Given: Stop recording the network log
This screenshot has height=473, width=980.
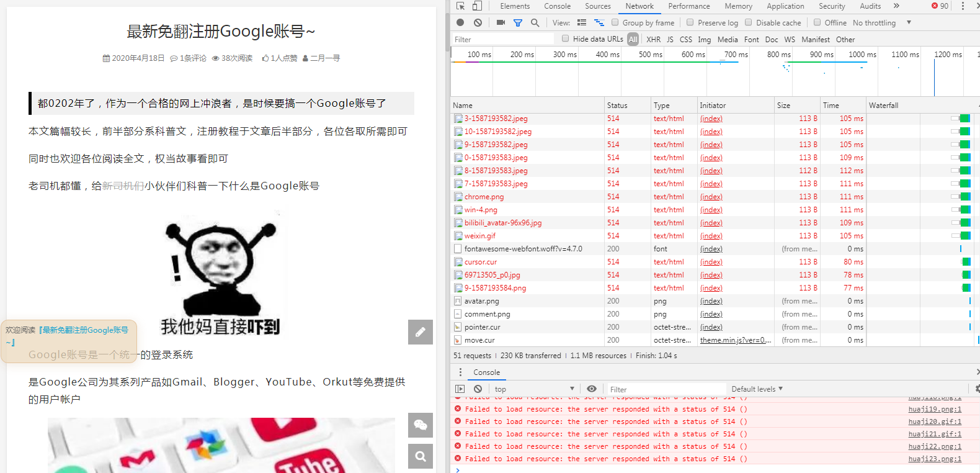Looking at the screenshot, I should [460, 23].
